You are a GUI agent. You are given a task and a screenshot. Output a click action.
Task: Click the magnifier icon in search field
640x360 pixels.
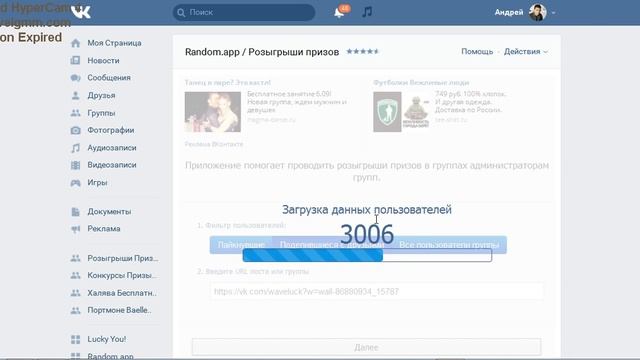pos(181,13)
